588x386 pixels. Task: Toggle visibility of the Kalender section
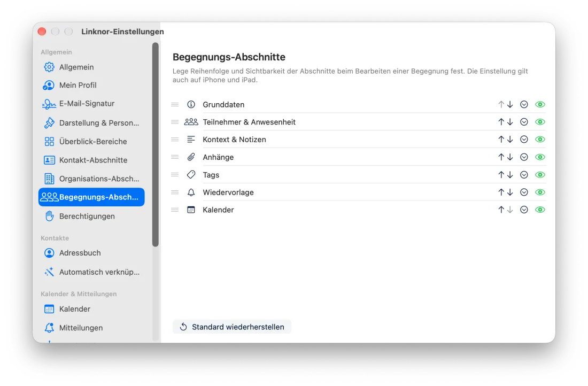pyautogui.click(x=540, y=210)
